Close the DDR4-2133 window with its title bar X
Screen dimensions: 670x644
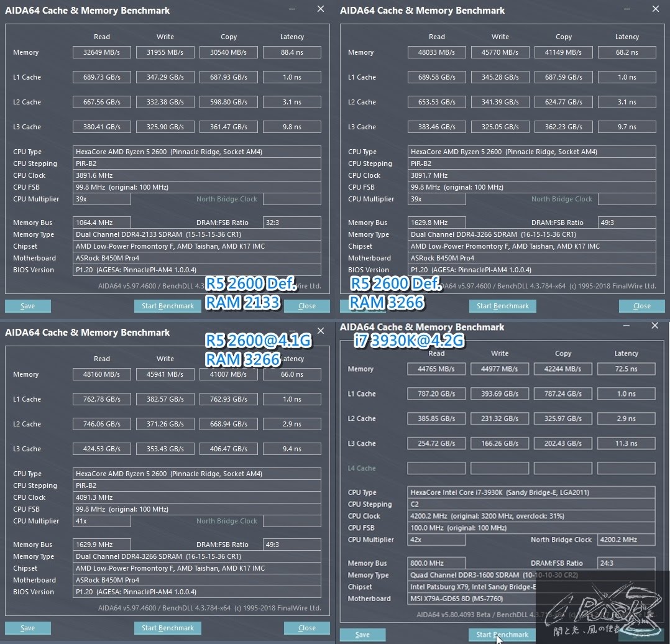[x=321, y=9]
